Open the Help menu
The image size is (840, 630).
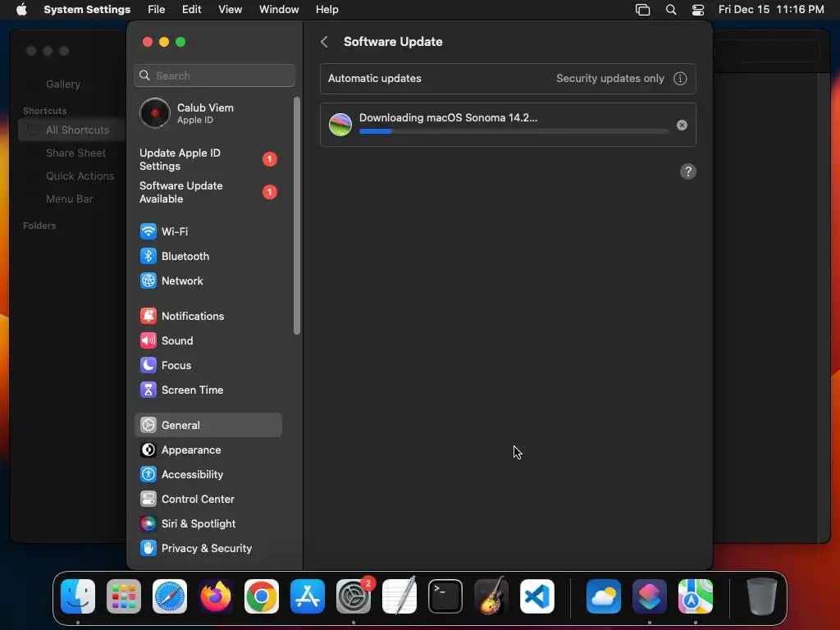[326, 10]
